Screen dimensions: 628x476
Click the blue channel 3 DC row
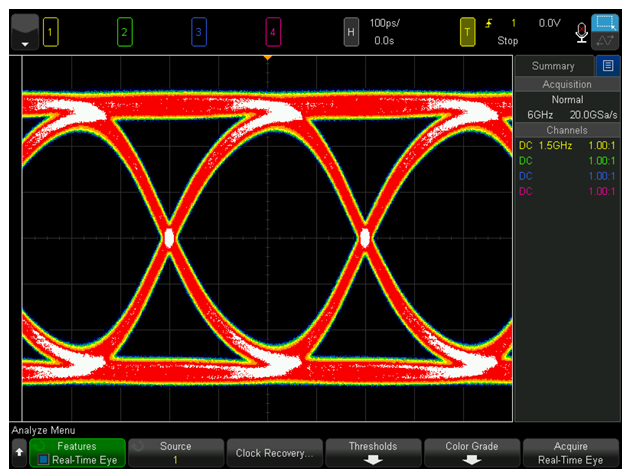(x=567, y=176)
